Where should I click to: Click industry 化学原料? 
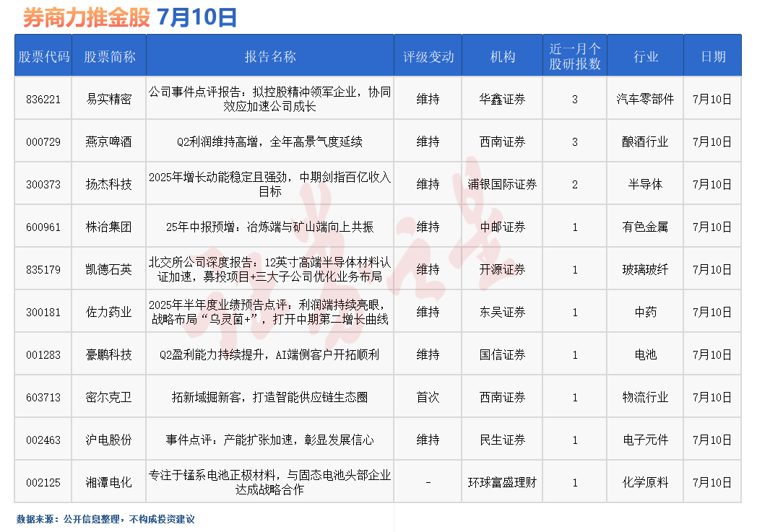point(646,482)
